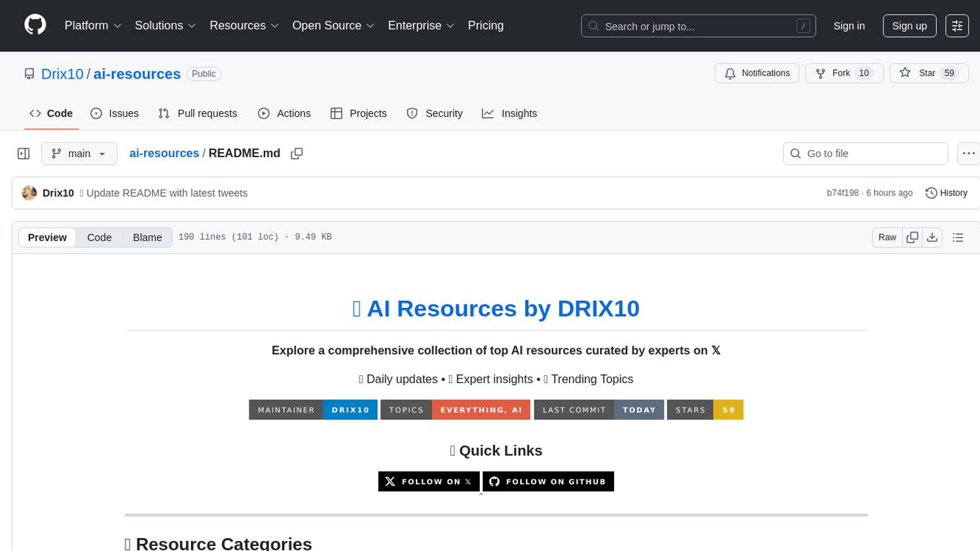This screenshot has height=551, width=980.
Task: Switch to the Pull requests tab
Action: 197,113
